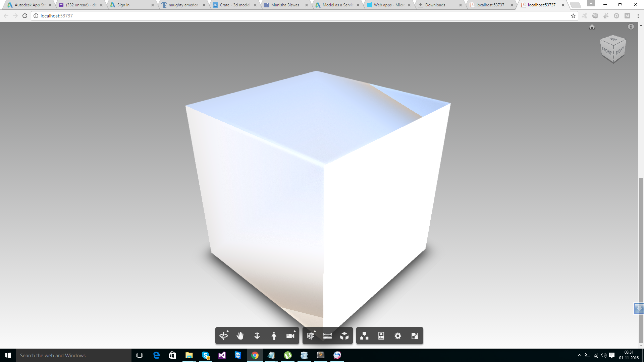644x362 pixels.
Task: Open the Camera interactions tool
Action: tap(290, 336)
